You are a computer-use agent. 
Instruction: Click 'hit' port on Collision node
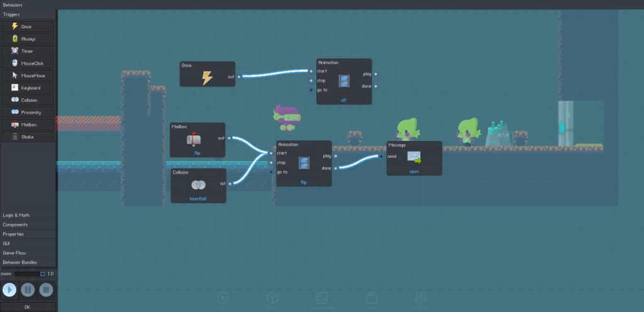point(230,184)
